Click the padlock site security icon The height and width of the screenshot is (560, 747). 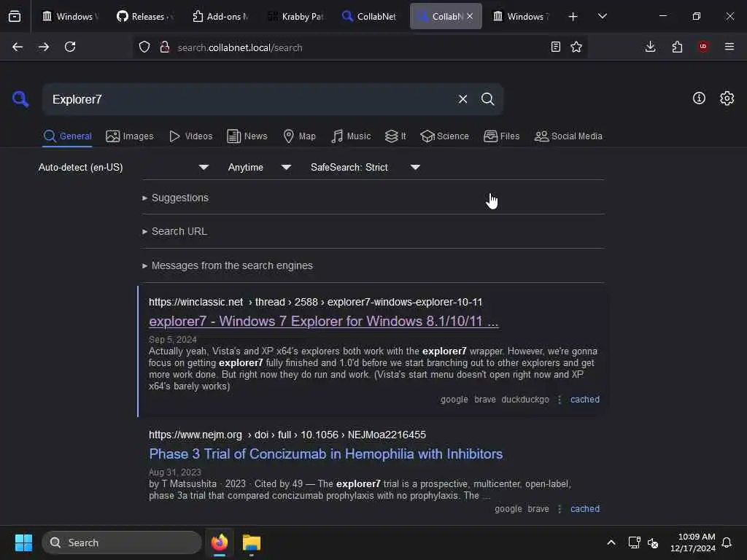tap(165, 47)
